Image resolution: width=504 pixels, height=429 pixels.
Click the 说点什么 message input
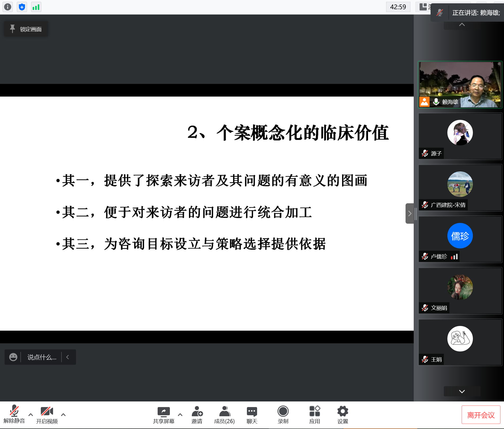(x=42, y=357)
